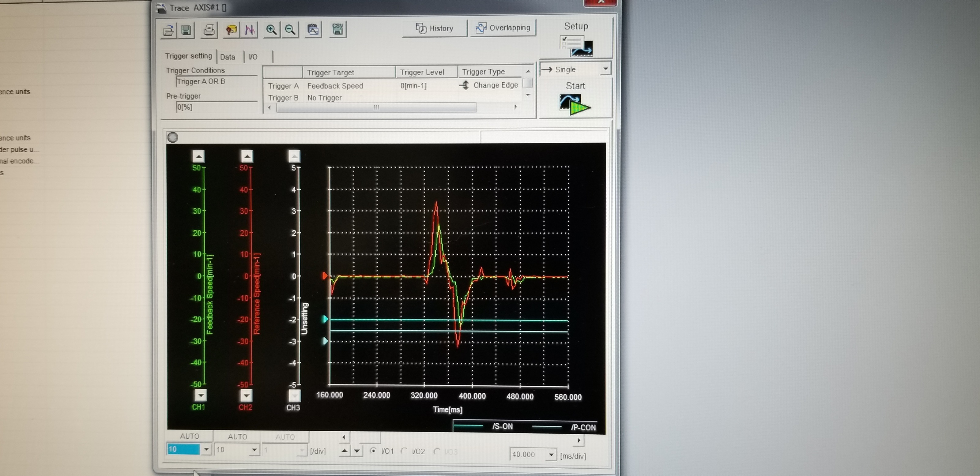Click the copy graph to clipboard icon

click(313, 30)
